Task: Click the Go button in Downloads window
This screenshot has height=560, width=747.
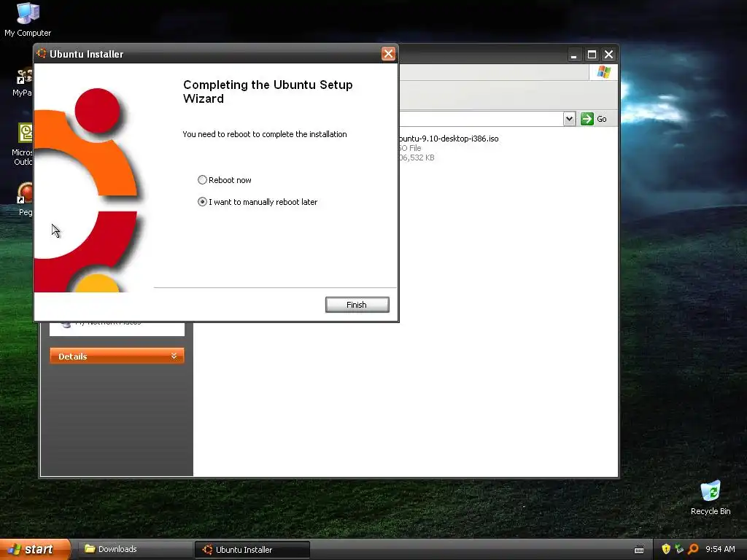Action: pyautogui.click(x=594, y=119)
